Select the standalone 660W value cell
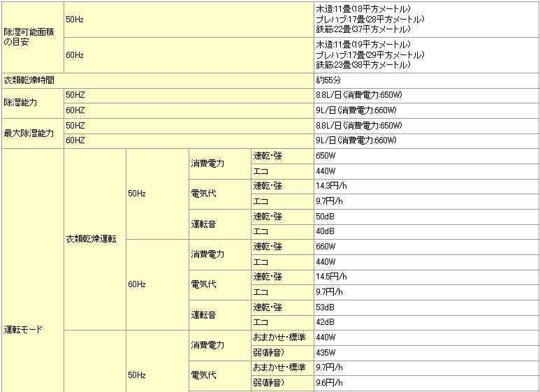The height and width of the screenshot is (392, 540). [x=426, y=247]
